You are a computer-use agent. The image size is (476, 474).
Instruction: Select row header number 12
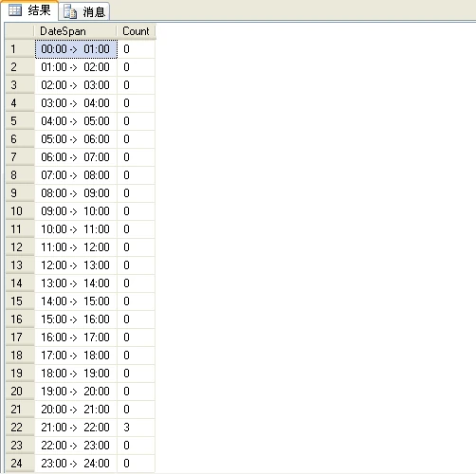pos(20,247)
